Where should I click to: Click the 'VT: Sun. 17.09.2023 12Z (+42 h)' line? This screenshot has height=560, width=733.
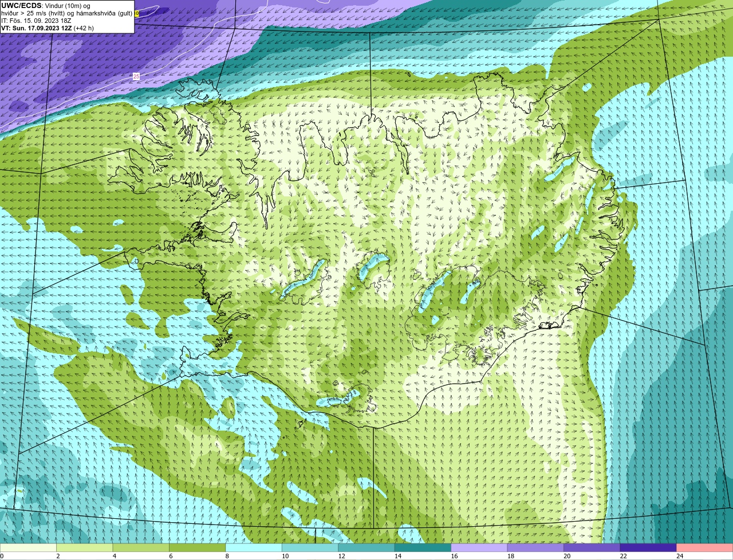click(x=48, y=28)
